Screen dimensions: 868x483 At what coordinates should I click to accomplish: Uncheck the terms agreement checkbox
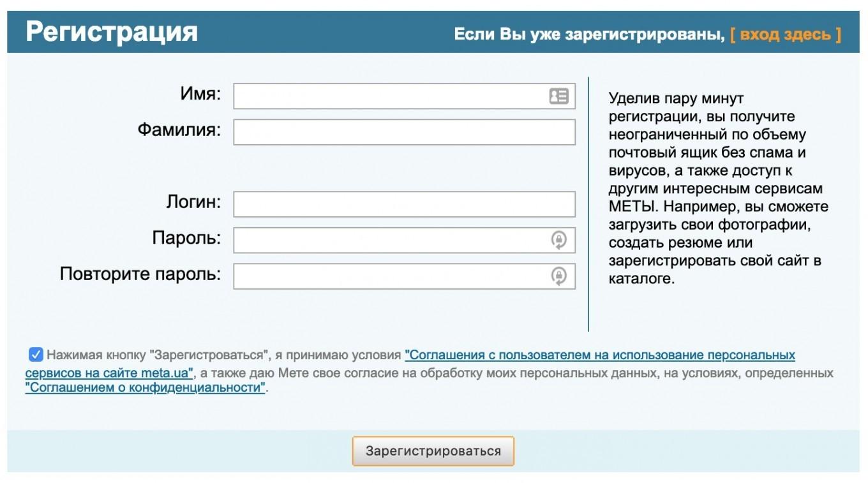click(x=36, y=355)
